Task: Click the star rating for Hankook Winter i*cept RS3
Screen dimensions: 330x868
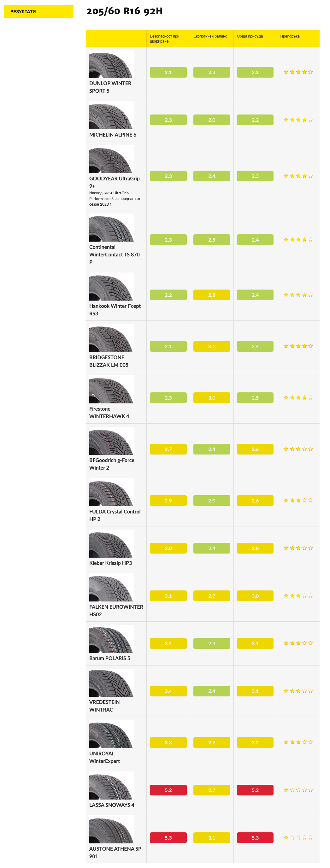Action: [298, 295]
